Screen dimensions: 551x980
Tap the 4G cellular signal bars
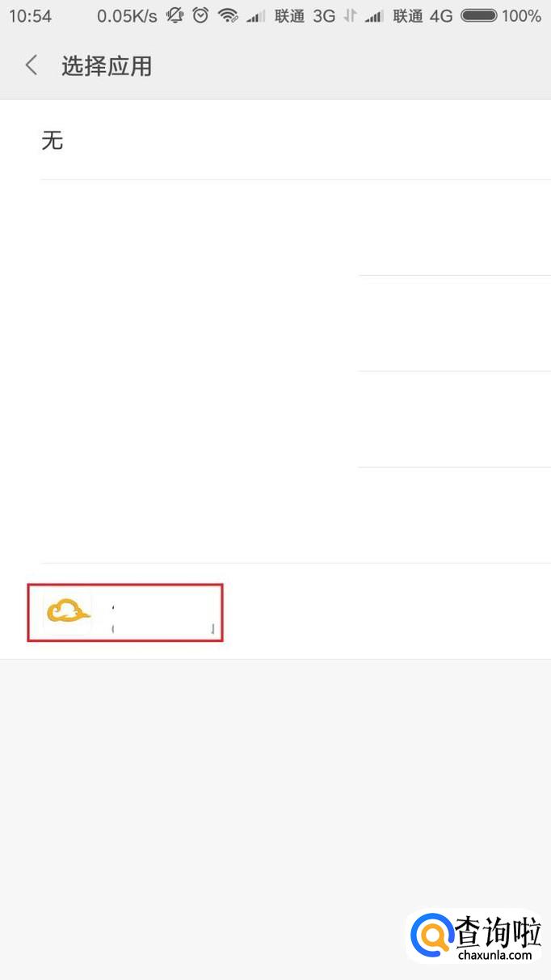pos(374,16)
